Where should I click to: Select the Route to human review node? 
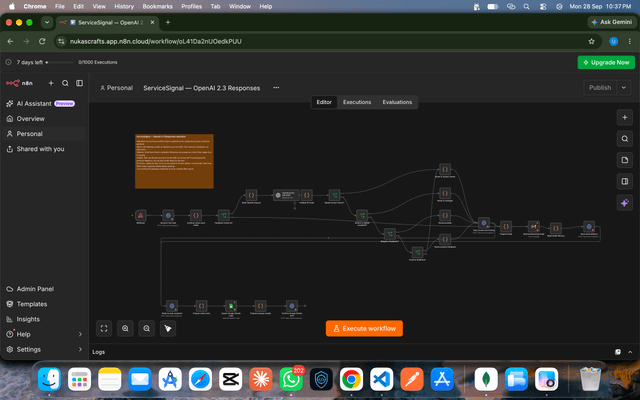445,169
